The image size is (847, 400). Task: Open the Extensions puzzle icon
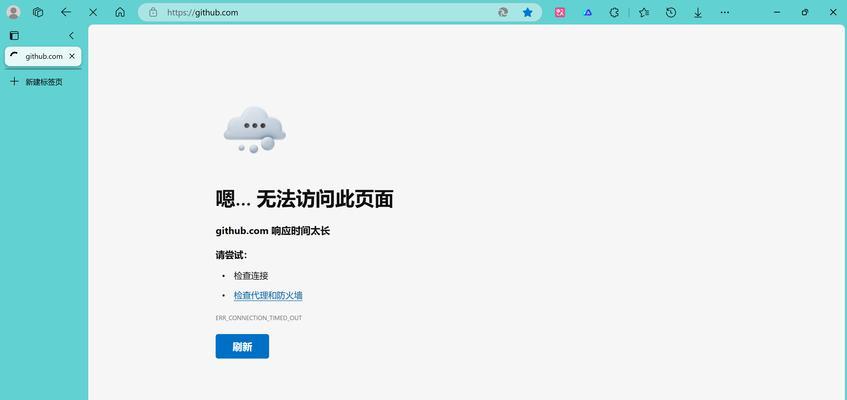click(614, 12)
